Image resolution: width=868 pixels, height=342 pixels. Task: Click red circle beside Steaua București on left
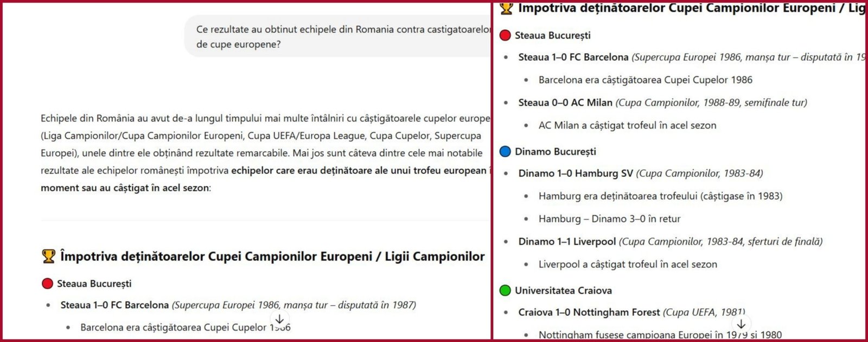click(47, 283)
